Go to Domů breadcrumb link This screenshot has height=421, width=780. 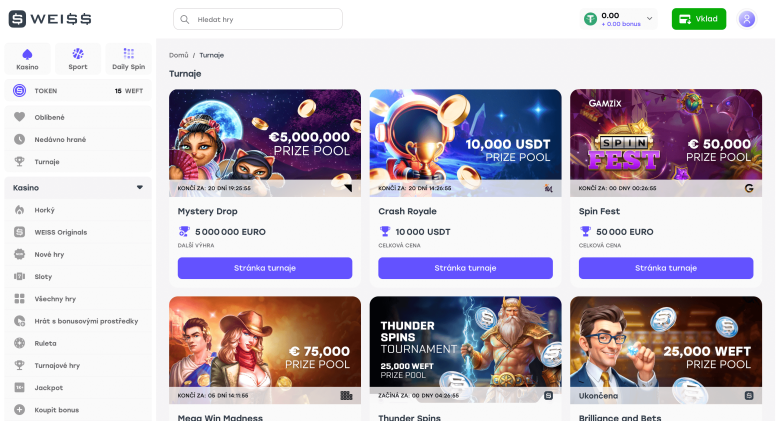coord(178,55)
